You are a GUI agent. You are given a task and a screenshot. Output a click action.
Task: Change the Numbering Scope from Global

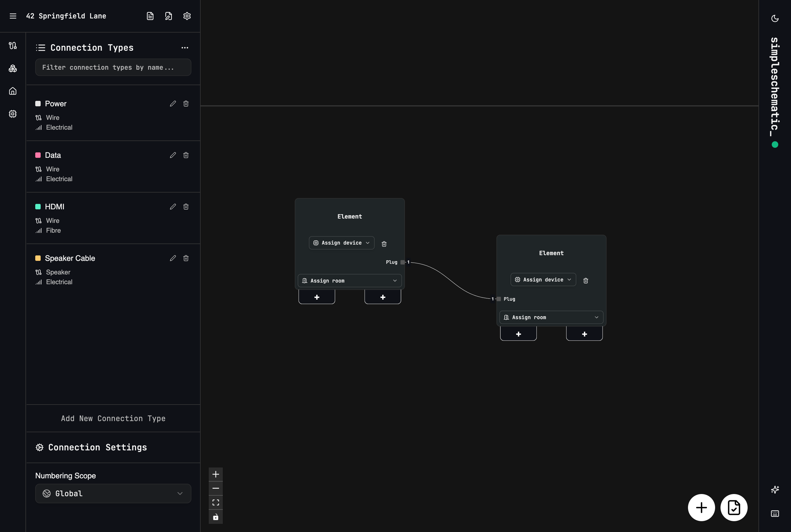click(x=113, y=493)
